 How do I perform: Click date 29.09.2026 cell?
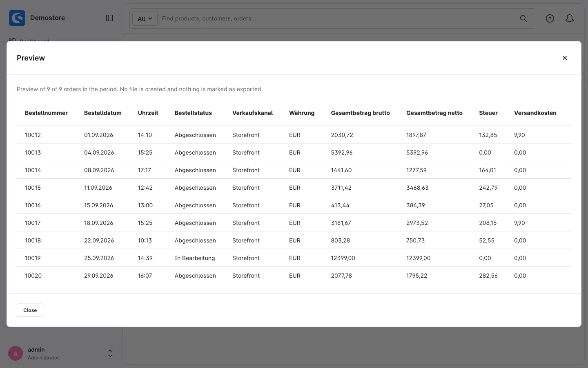tap(99, 276)
